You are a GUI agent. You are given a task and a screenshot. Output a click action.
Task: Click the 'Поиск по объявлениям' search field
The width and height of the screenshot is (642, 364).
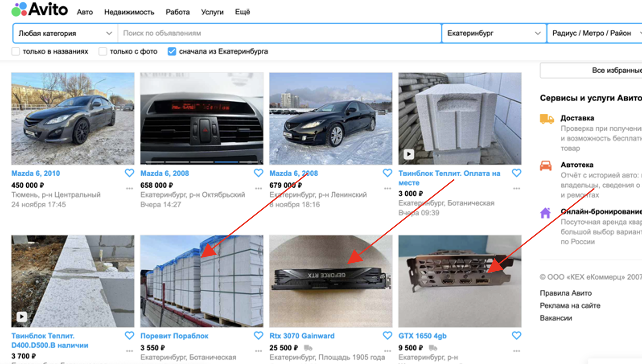(279, 33)
